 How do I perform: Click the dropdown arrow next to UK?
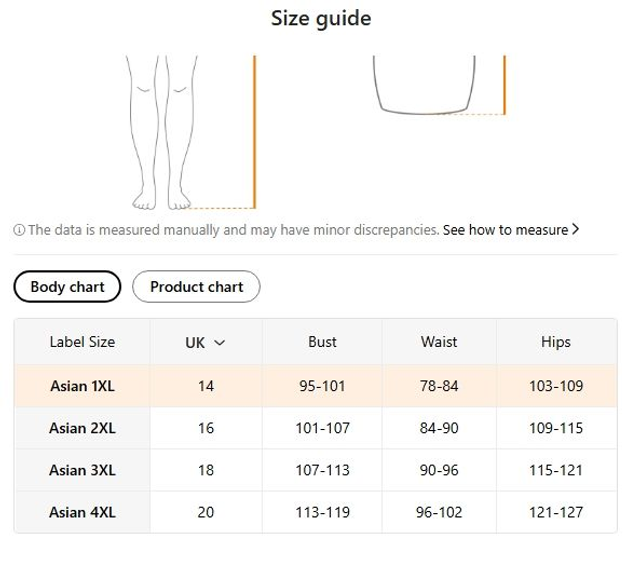(x=220, y=342)
